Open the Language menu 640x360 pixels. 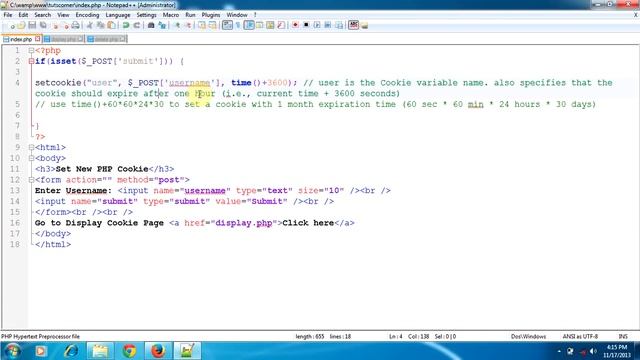(118, 15)
